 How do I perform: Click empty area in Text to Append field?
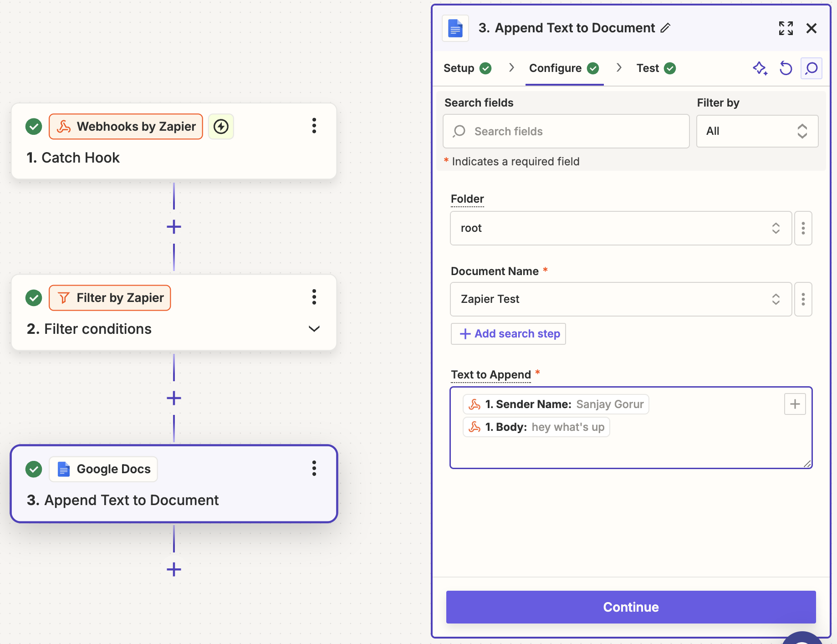631,453
